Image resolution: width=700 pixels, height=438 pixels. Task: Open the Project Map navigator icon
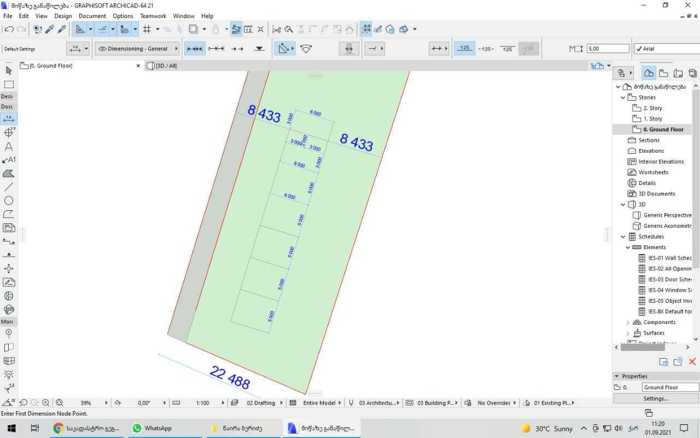tap(649, 73)
